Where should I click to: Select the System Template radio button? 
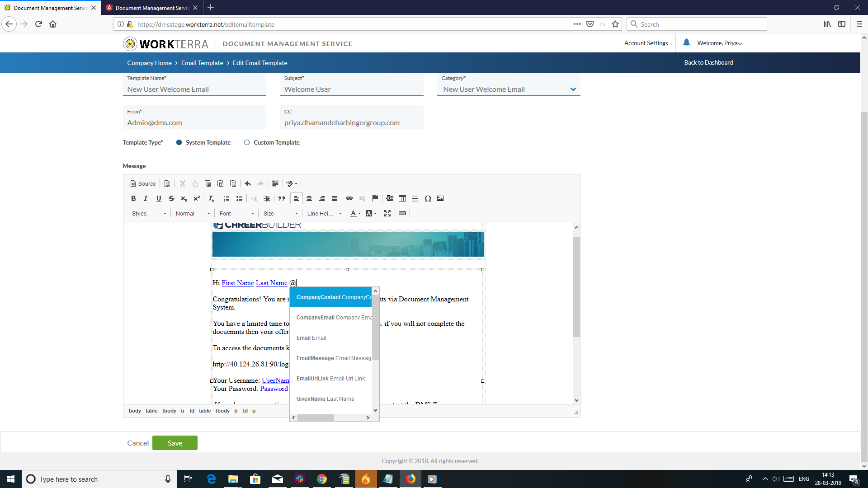[179, 142]
